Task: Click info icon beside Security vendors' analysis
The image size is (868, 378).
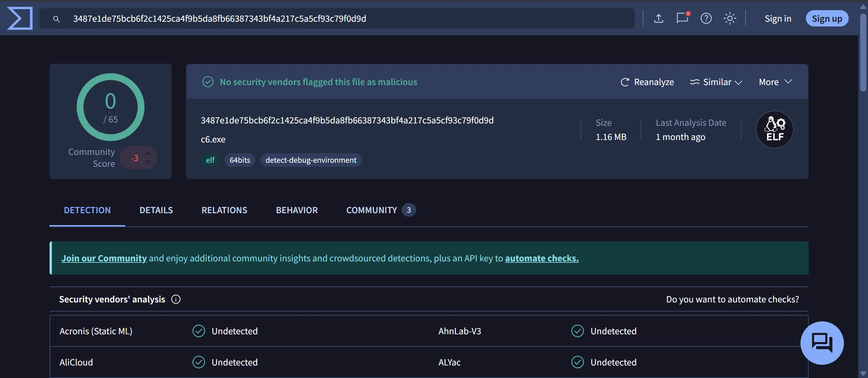Action: click(x=176, y=299)
